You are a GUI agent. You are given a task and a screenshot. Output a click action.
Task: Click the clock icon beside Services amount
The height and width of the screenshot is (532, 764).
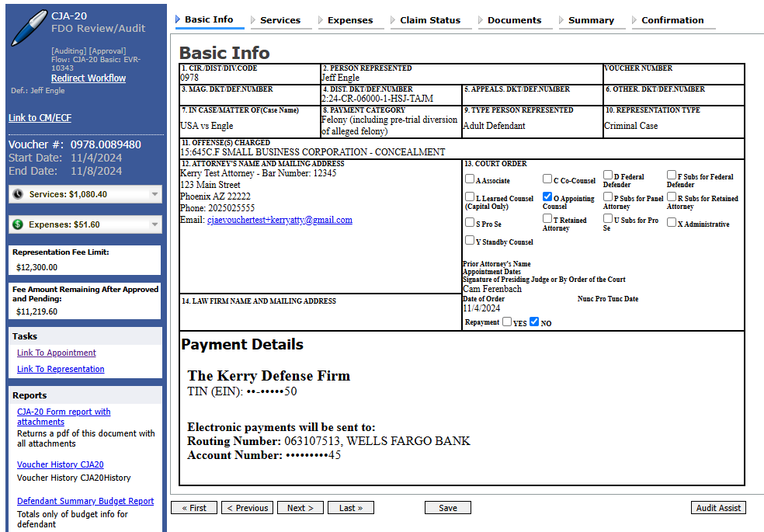click(19, 194)
